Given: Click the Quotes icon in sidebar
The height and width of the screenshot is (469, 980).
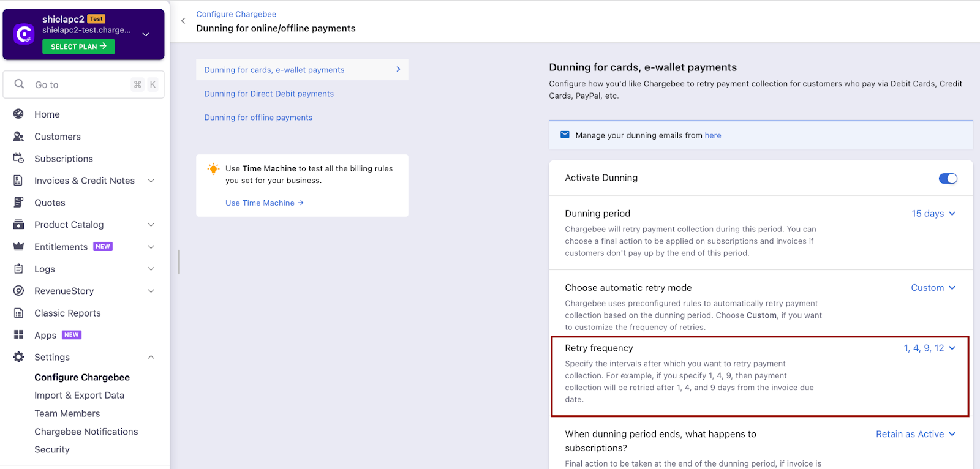Looking at the screenshot, I should click(x=18, y=203).
